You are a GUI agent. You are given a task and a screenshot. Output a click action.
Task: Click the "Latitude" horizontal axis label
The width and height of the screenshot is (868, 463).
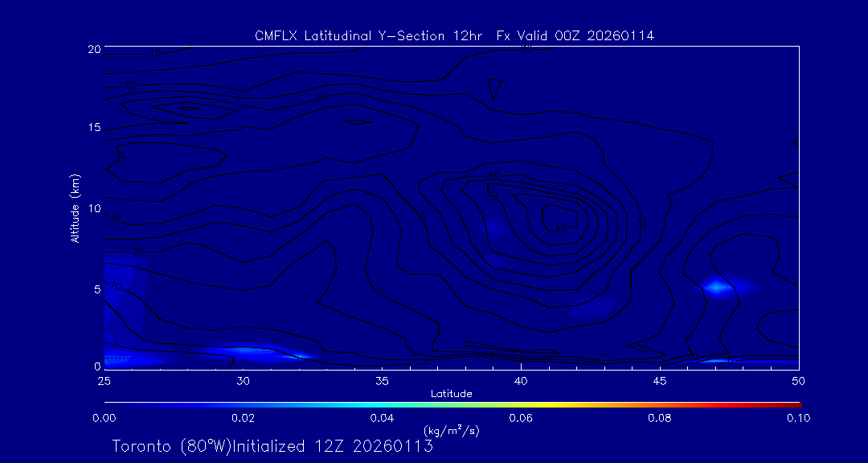[x=452, y=394]
